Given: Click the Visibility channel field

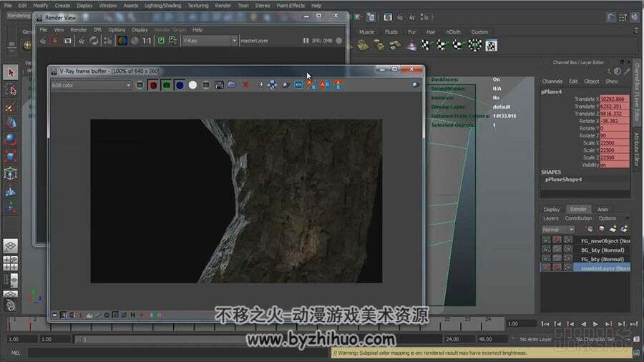Looking at the screenshot, I should point(615,165).
